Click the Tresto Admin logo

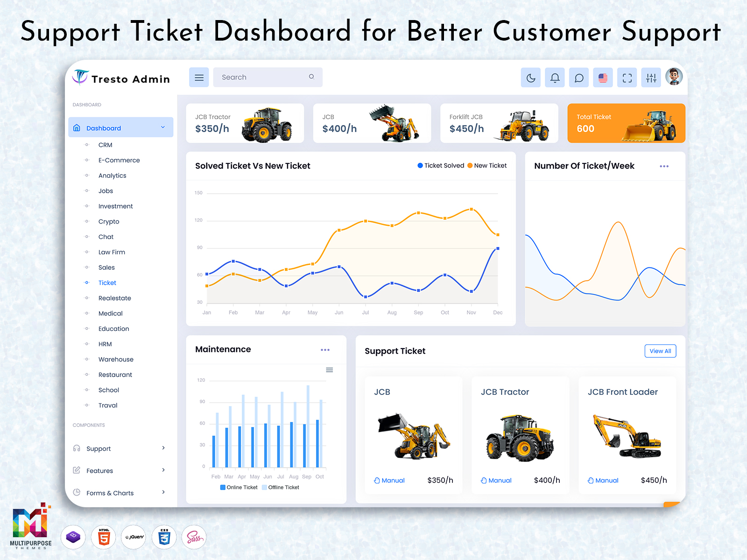(121, 78)
